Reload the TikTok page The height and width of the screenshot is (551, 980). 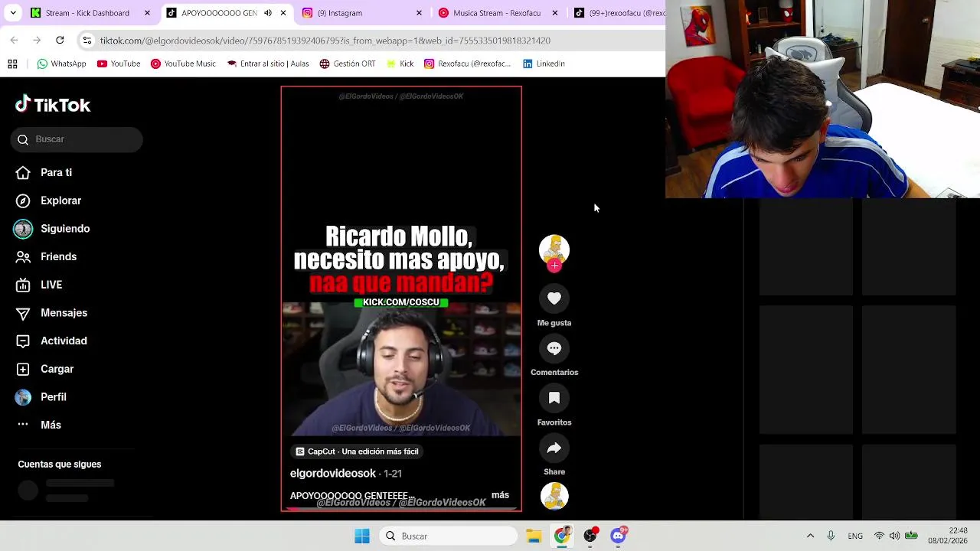[60, 40]
